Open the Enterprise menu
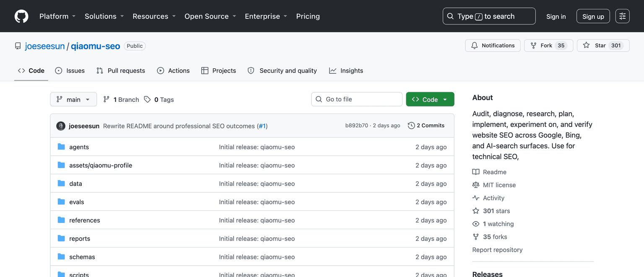Viewport: 644px width, 277px height. click(266, 16)
